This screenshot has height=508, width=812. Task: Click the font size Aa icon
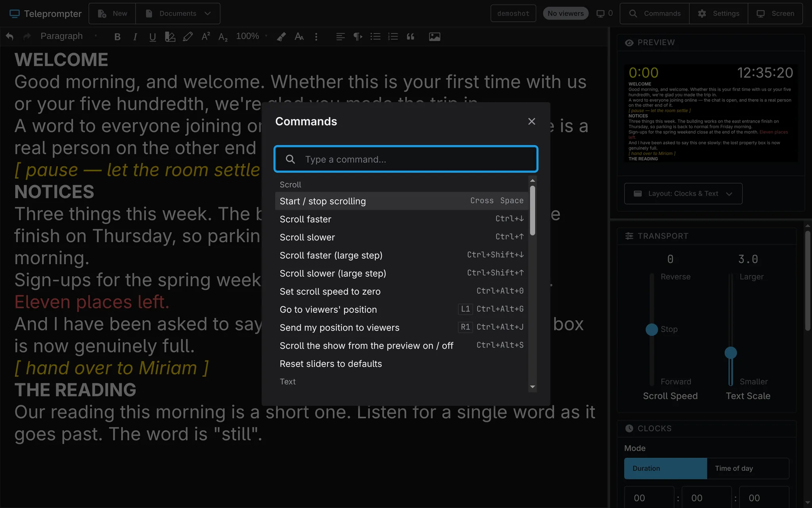pyautogui.click(x=299, y=37)
